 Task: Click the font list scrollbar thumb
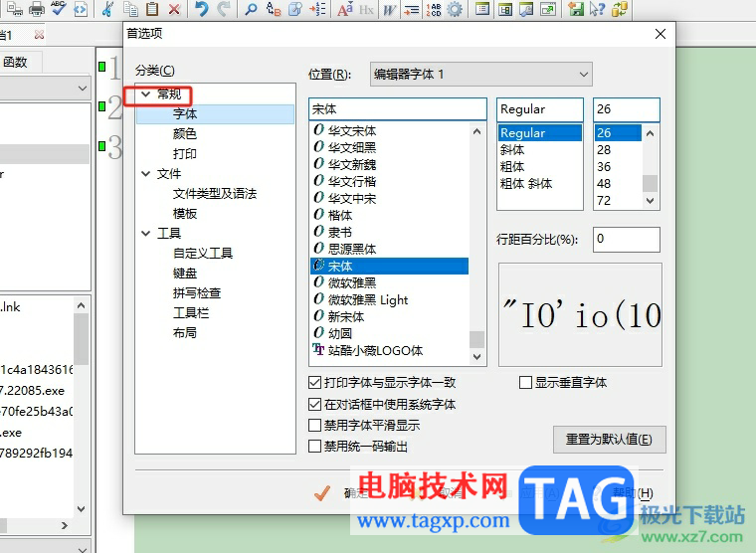476,339
